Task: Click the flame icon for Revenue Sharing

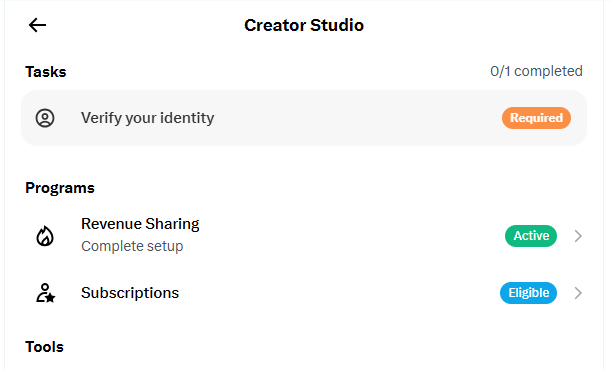Action: [x=45, y=236]
